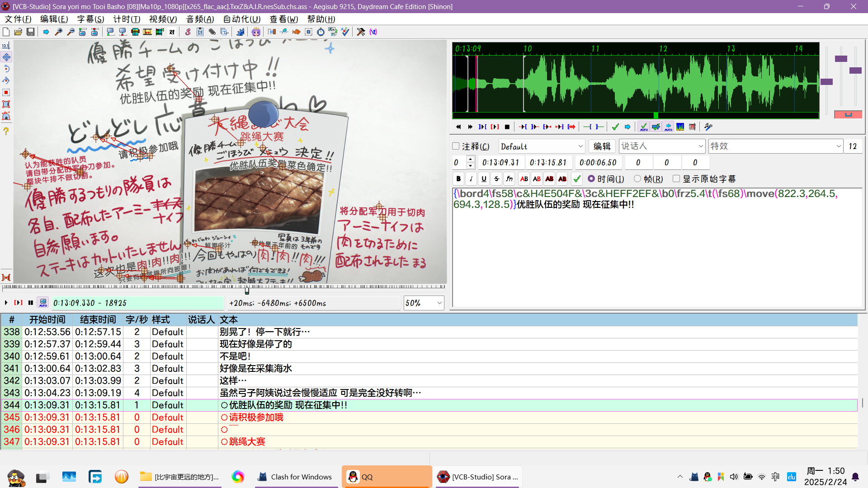The height and width of the screenshot is (488, 868).
Task: Expand the 说话人 actor dropdown
Action: click(x=700, y=146)
